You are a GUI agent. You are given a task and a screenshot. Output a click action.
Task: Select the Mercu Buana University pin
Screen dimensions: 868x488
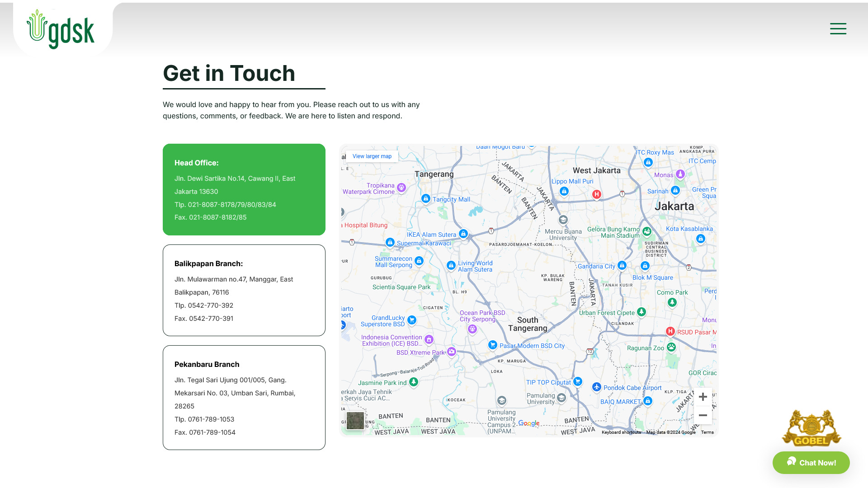[563, 220]
